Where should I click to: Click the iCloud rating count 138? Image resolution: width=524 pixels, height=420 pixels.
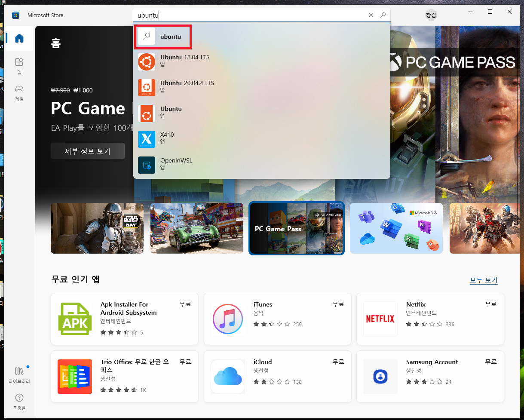[297, 382]
